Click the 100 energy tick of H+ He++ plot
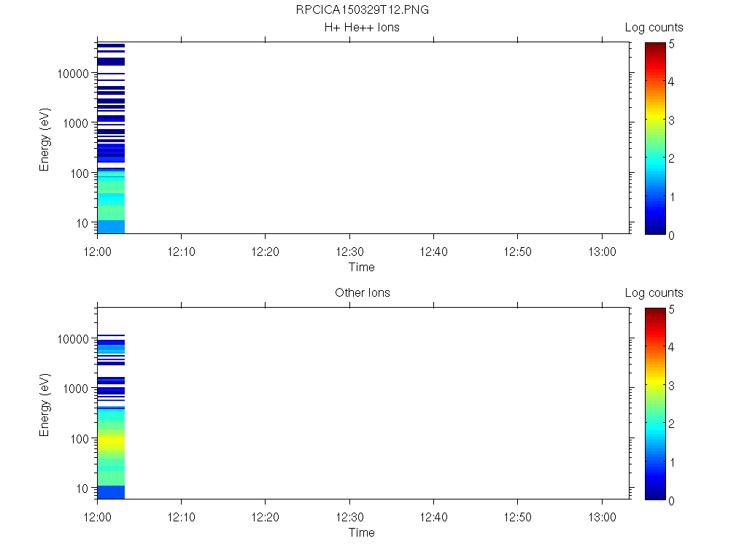747x560 pixels. [x=80, y=174]
